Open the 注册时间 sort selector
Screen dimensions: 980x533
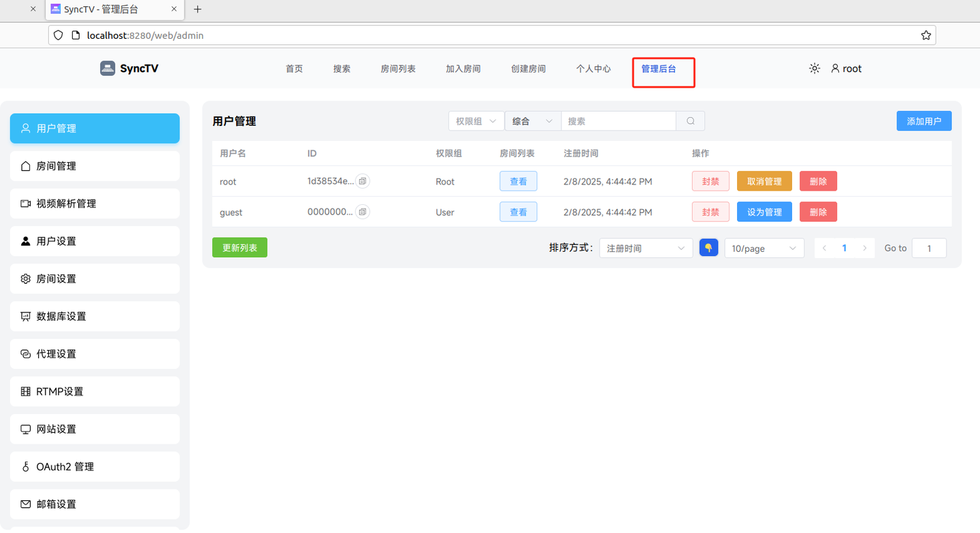click(645, 248)
